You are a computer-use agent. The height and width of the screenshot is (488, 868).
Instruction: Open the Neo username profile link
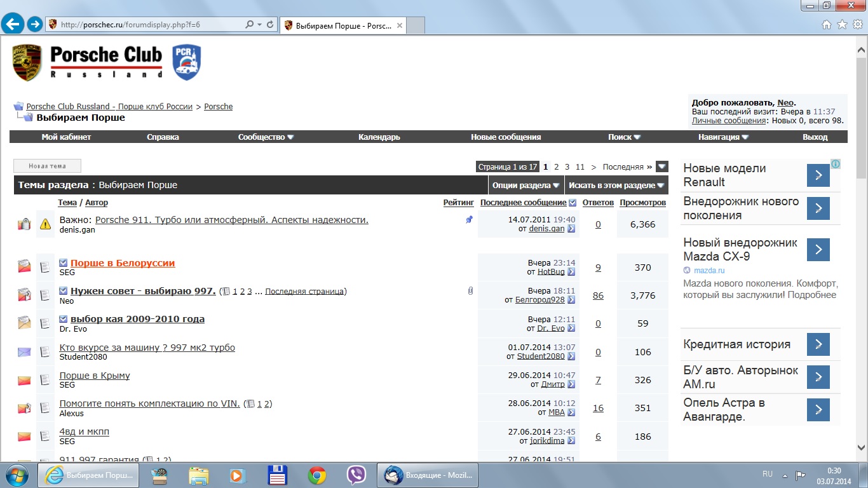[785, 103]
